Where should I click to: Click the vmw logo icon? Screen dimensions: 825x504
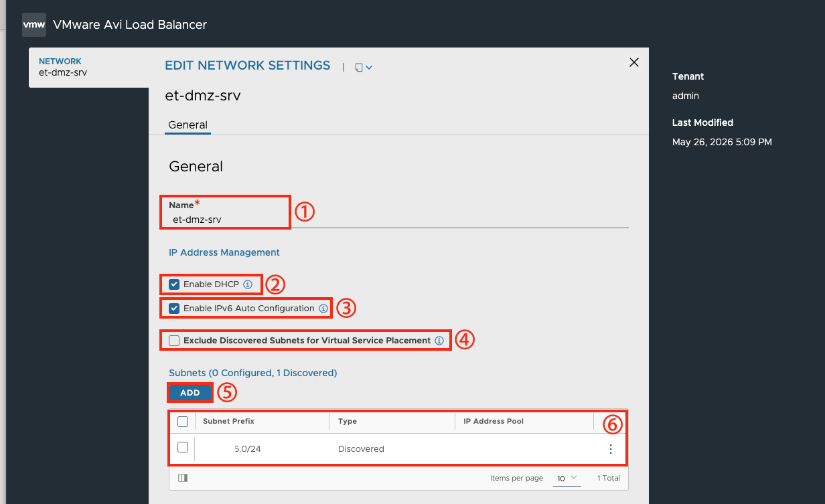click(34, 25)
